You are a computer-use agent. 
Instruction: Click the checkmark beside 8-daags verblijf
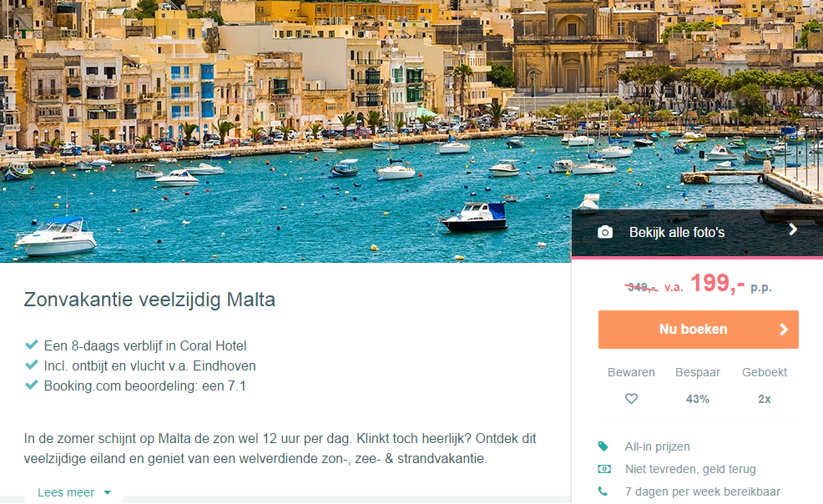(32, 345)
